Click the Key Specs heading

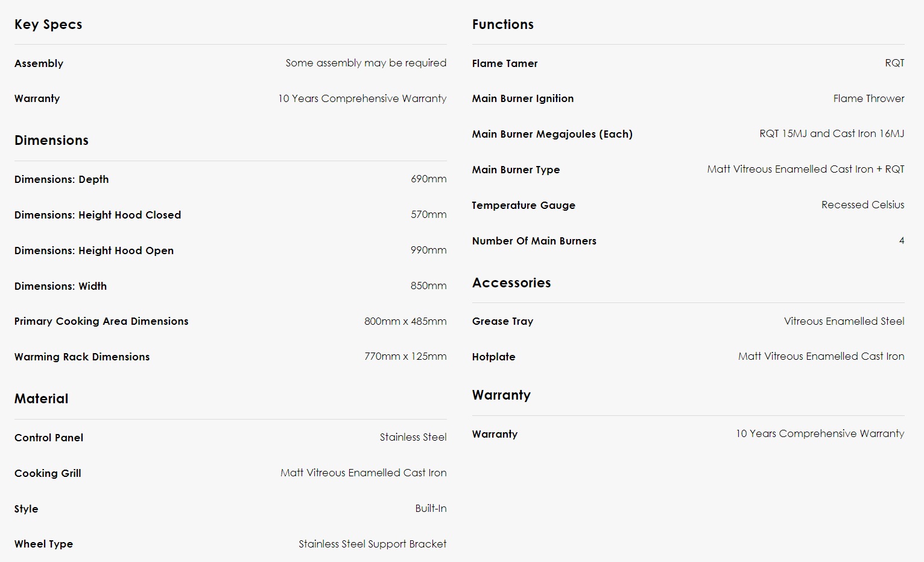pyautogui.click(x=48, y=25)
